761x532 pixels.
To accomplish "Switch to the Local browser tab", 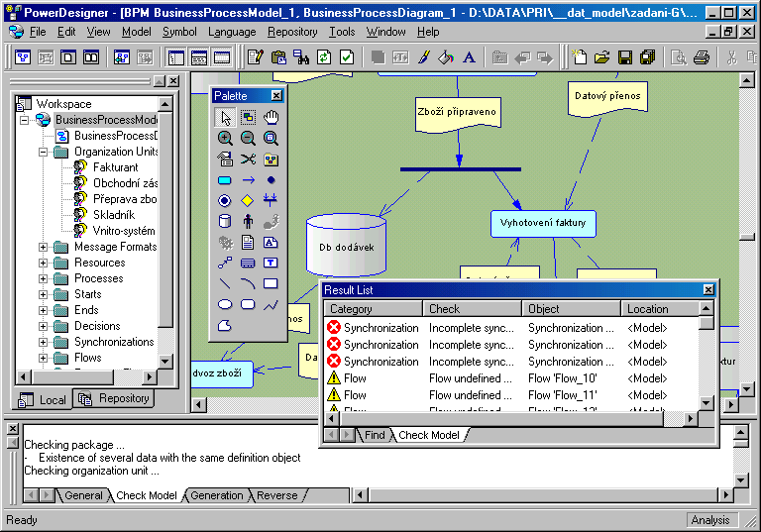I will coord(43,399).
